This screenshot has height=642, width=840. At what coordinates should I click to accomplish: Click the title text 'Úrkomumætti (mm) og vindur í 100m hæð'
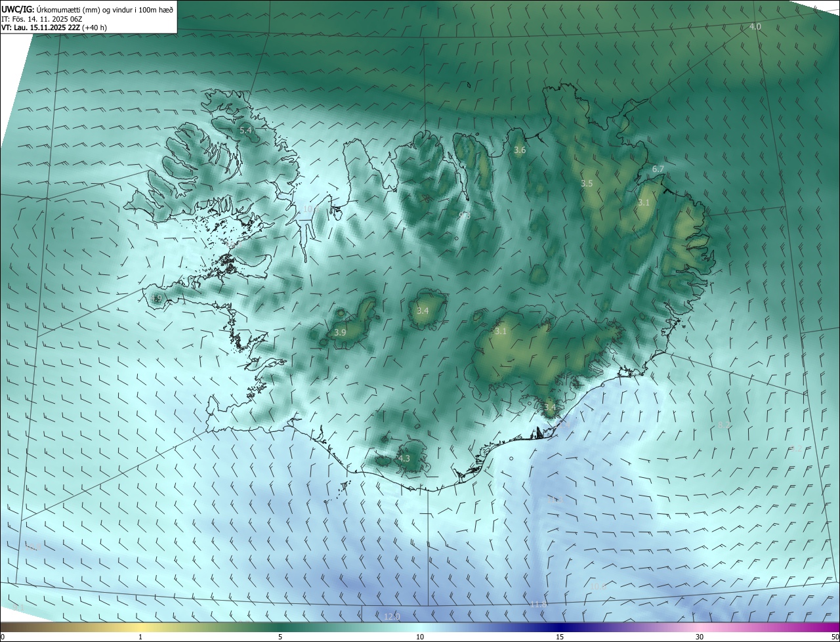pyautogui.click(x=105, y=9)
